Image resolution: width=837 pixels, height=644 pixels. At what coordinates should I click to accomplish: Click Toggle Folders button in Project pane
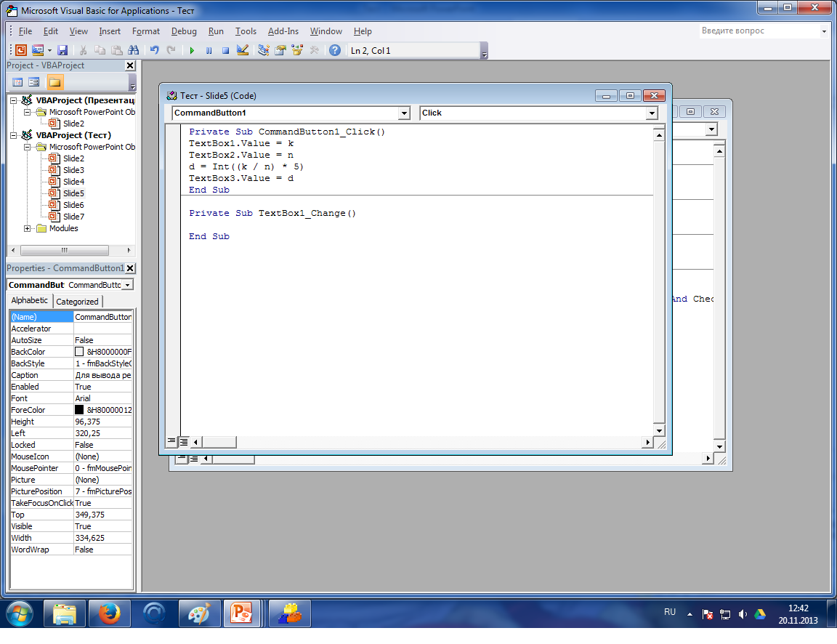54,81
